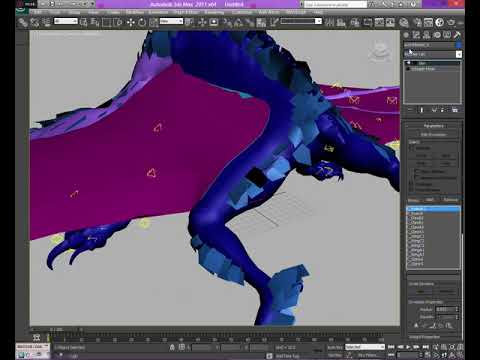Toggle Show End Result below modifier stack
The width and height of the screenshot is (480, 360).
point(422,110)
